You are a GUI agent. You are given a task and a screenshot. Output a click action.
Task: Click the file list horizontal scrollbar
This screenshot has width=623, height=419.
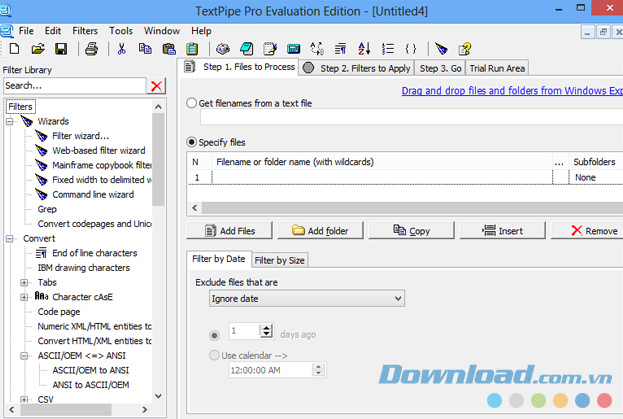click(412, 208)
